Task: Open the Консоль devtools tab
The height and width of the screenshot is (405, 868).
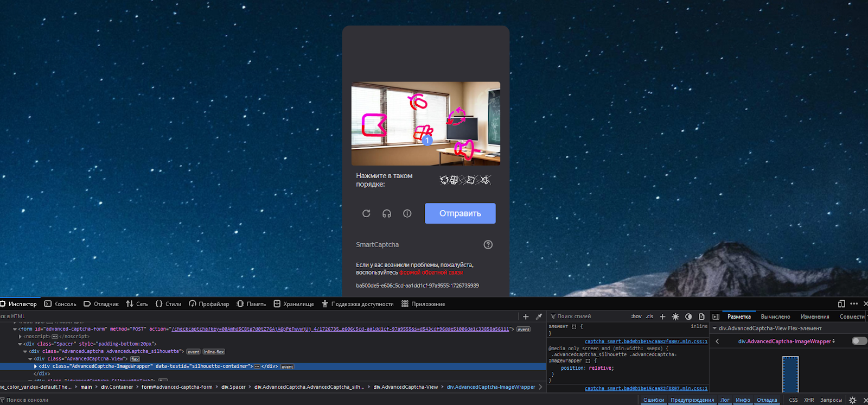Action: pos(60,304)
